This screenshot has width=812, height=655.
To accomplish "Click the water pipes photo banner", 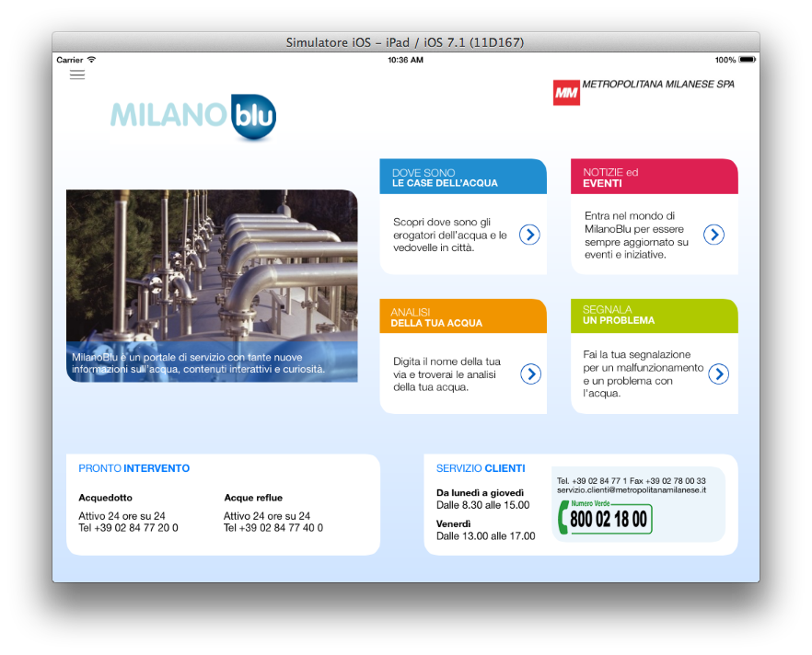I will 212,285.
